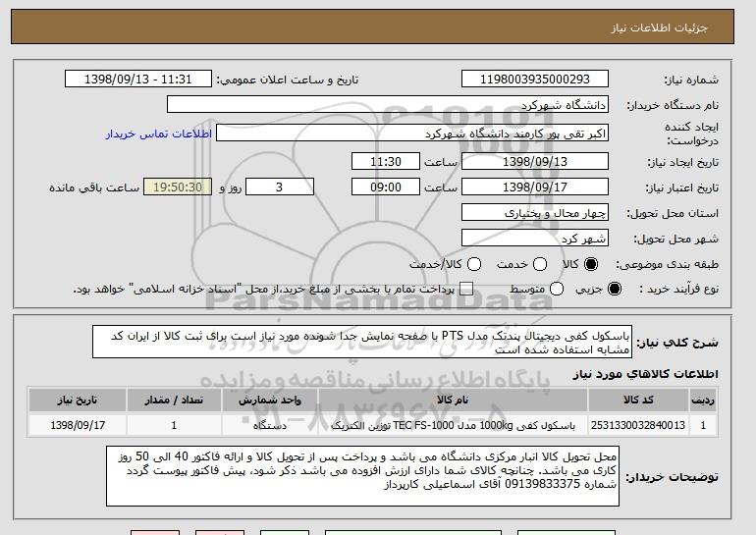Click the remaining time field 19:50:30
Screen dimensions: 756x535
[178, 187]
